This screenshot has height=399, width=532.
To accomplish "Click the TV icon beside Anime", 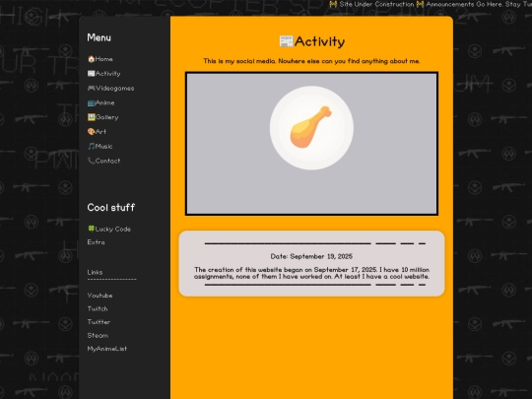I will coord(91,102).
